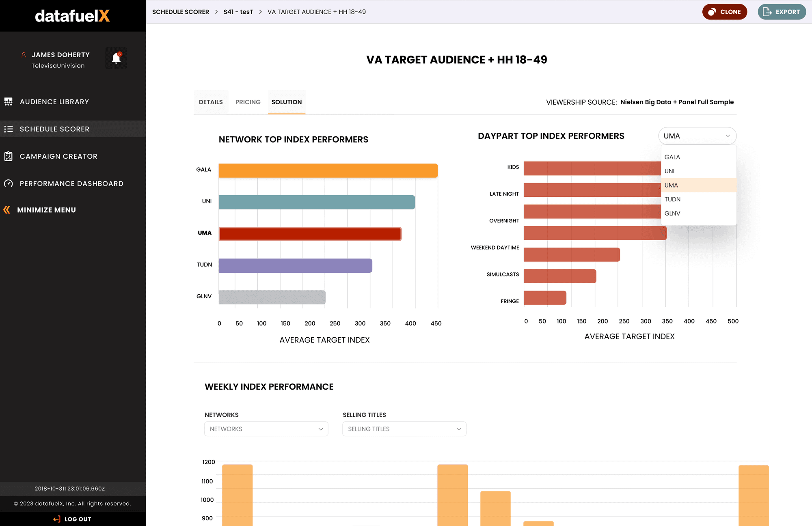The width and height of the screenshot is (812, 526).
Task: Click the Schedule Scorer list icon
Action: [9, 129]
